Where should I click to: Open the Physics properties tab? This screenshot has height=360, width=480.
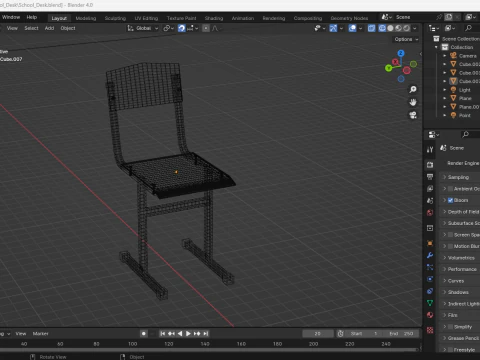click(x=430, y=279)
